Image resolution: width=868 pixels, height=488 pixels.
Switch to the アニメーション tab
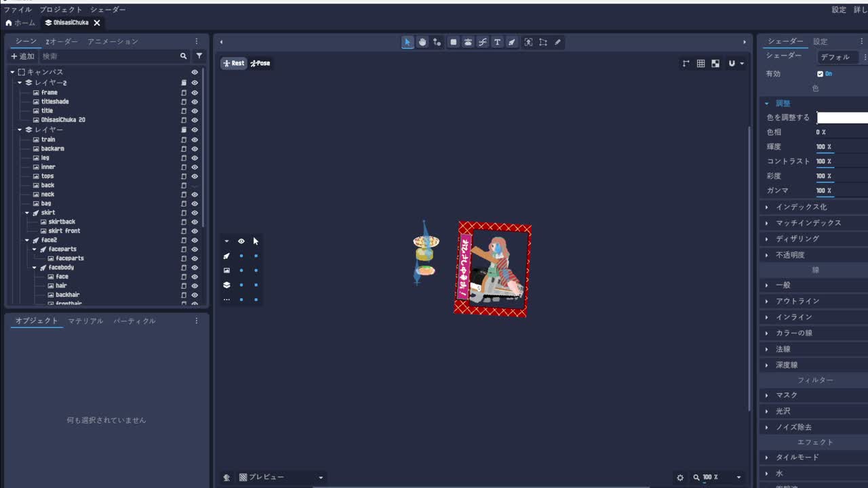click(113, 41)
